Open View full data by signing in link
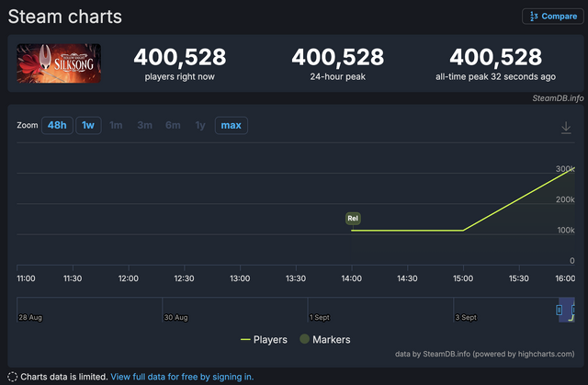This screenshot has width=588, height=385. (182, 377)
